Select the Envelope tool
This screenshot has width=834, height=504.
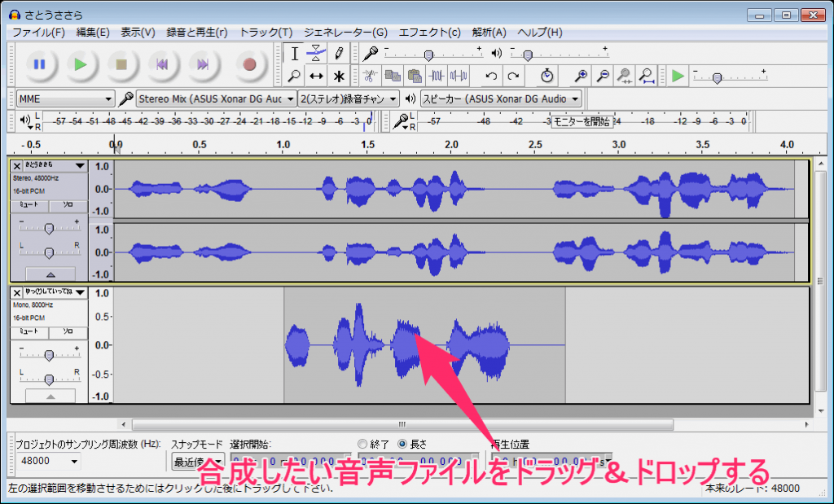[317, 54]
